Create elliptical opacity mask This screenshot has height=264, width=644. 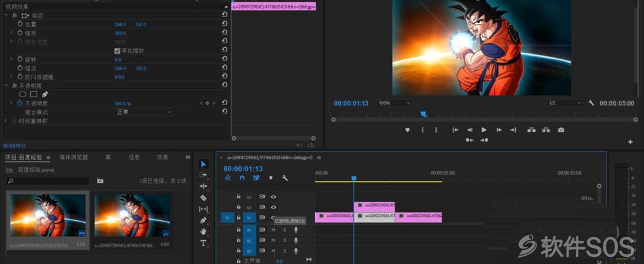coord(23,94)
